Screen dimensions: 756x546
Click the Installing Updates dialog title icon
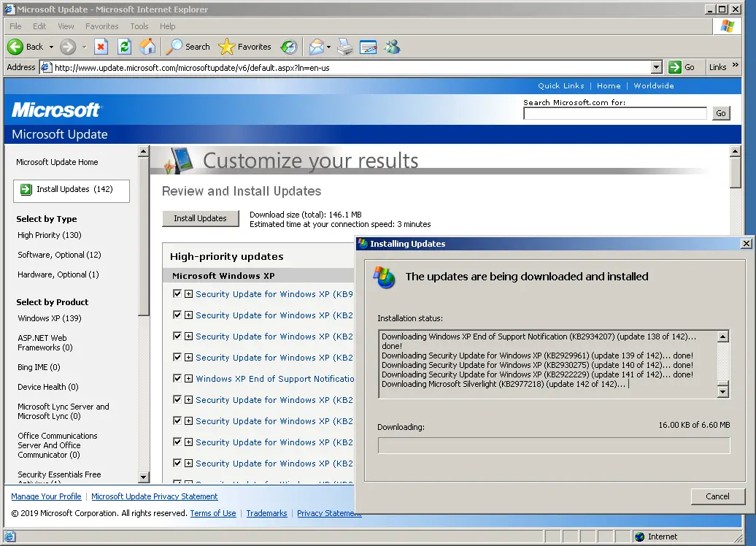point(363,244)
